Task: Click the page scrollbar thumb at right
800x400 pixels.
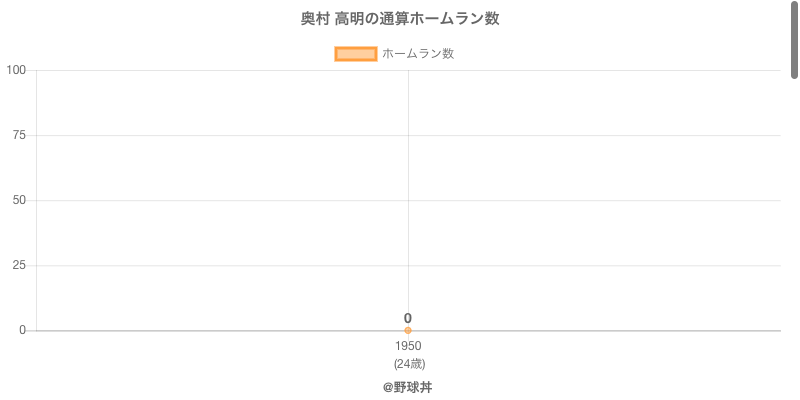Action: tap(795, 40)
